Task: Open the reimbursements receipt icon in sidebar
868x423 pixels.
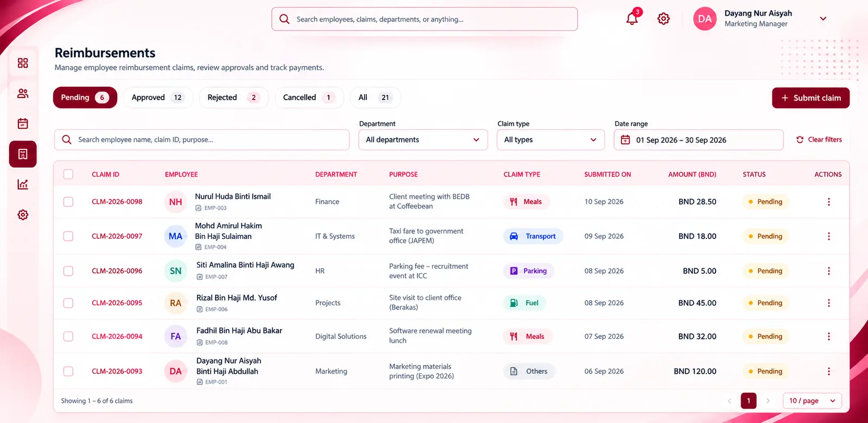Action: click(x=23, y=154)
